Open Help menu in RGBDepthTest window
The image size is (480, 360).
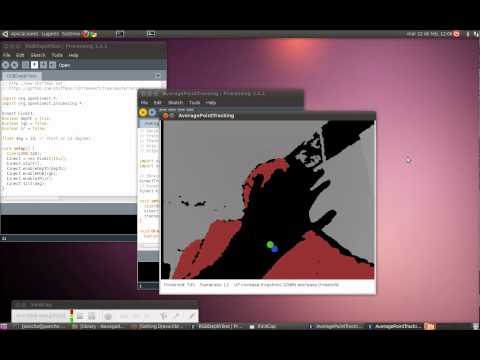pos(73,55)
